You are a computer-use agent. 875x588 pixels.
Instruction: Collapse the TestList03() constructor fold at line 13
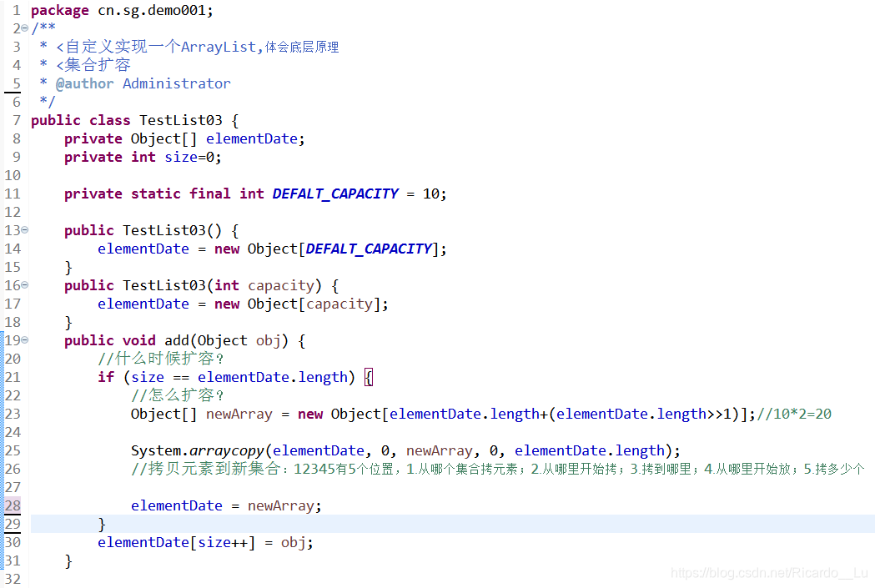click(24, 230)
